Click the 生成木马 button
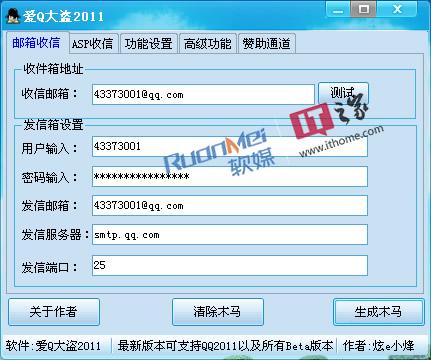 (379, 312)
